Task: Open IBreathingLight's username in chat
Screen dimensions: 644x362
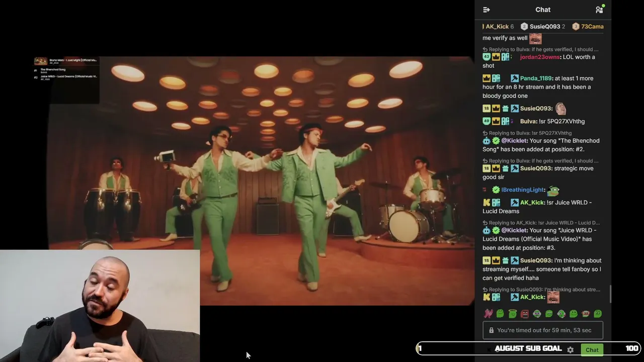Action: tap(523, 190)
